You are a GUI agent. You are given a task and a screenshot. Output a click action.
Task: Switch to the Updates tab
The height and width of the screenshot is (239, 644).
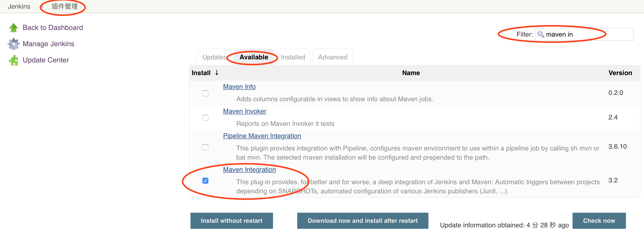pyautogui.click(x=214, y=57)
